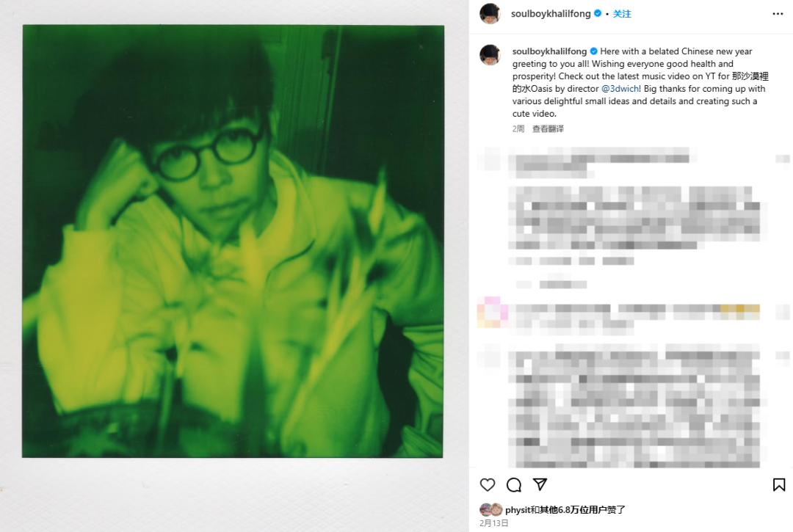This screenshot has width=793, height=532.
Task: Open the three-dot more options menu
Action: 778,14
